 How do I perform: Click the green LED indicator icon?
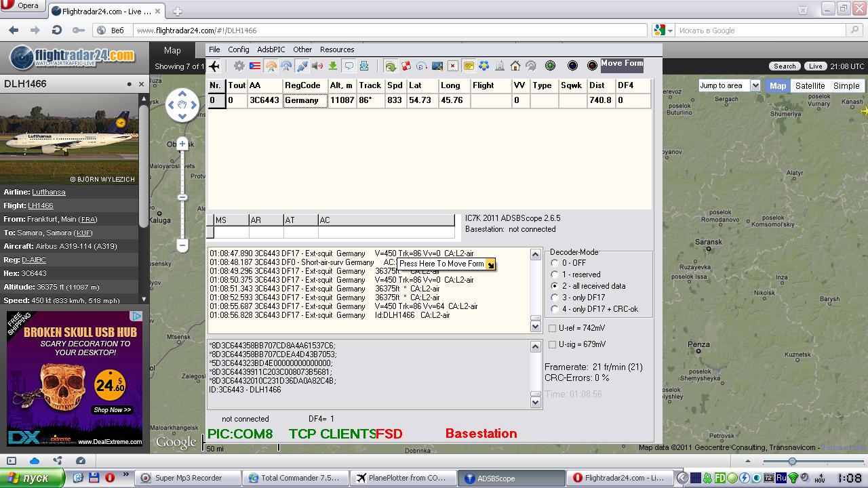551,66
